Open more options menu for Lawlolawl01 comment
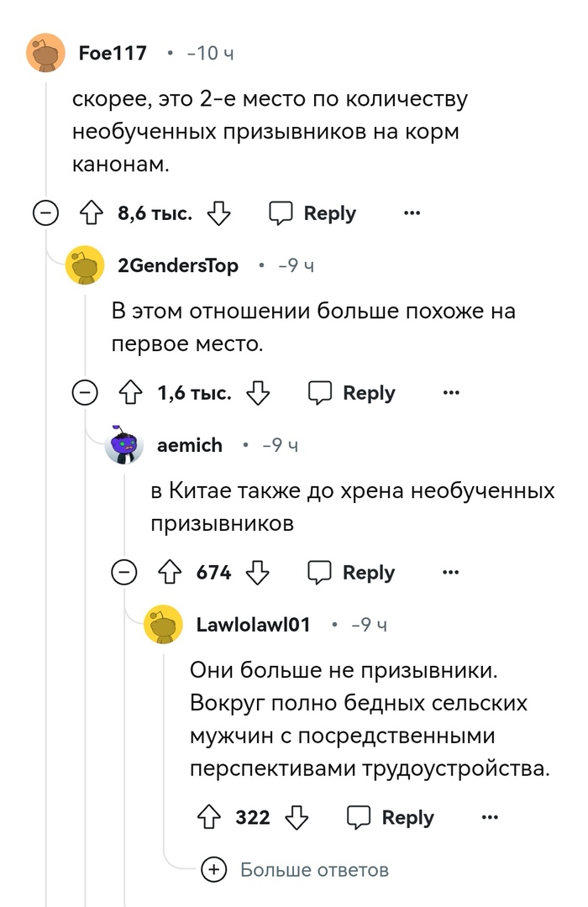The image size is (588, 907). point(490,817)
